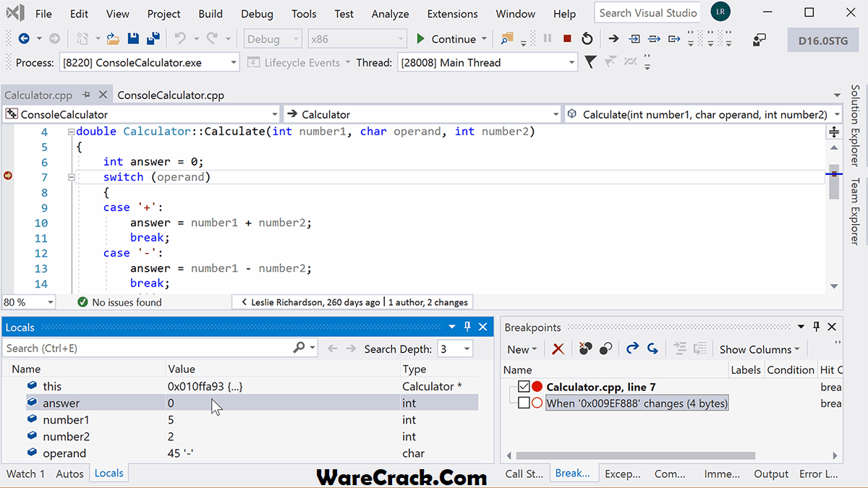Click the Save All icon
Image resolution: width=868 pixels, height=488 pixels.
[153, 39]
